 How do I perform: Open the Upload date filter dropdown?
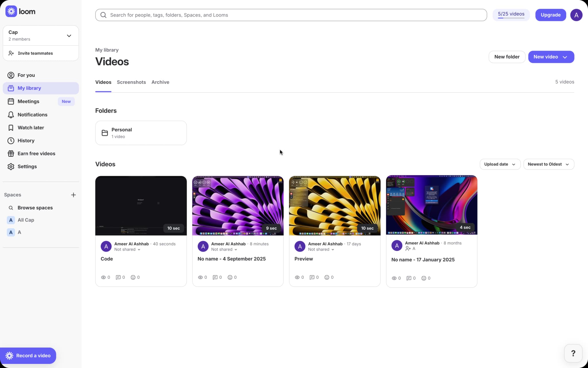(499, 164)
